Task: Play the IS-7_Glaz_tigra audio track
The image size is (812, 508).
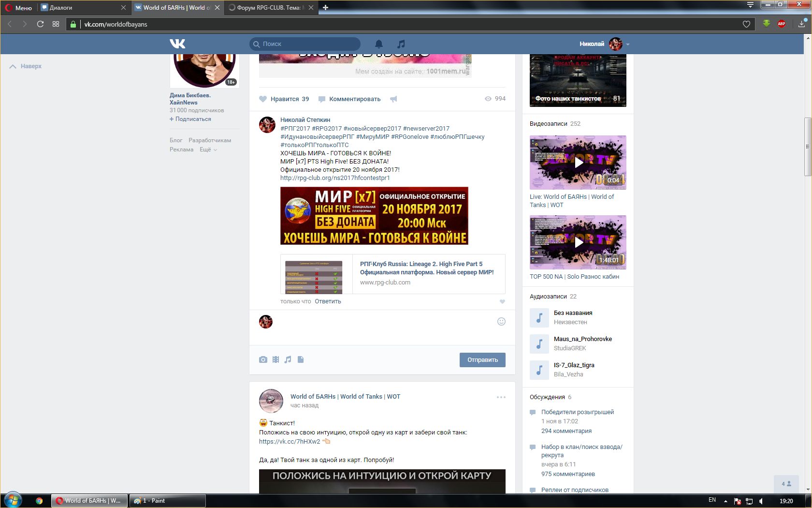Action: (x=539, y=370)
